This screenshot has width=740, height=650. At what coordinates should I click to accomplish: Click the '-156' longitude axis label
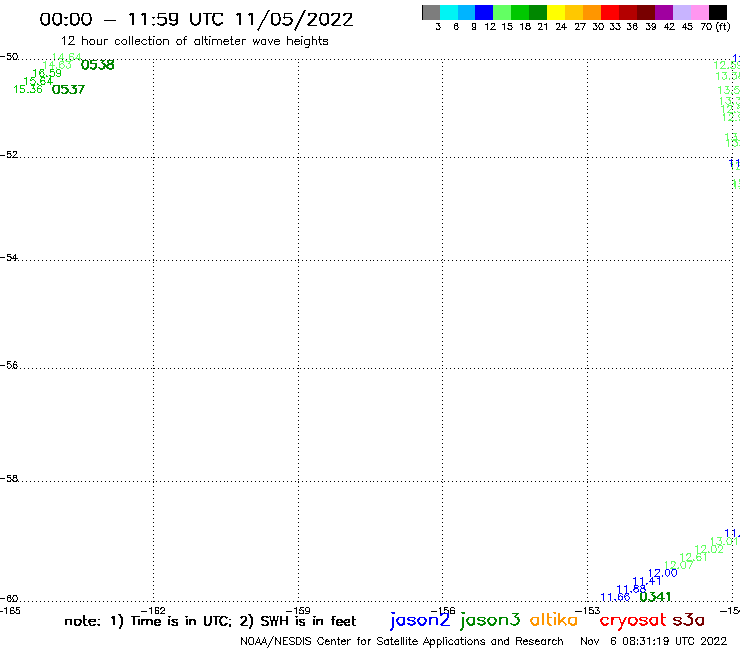[x=443, y=611]
